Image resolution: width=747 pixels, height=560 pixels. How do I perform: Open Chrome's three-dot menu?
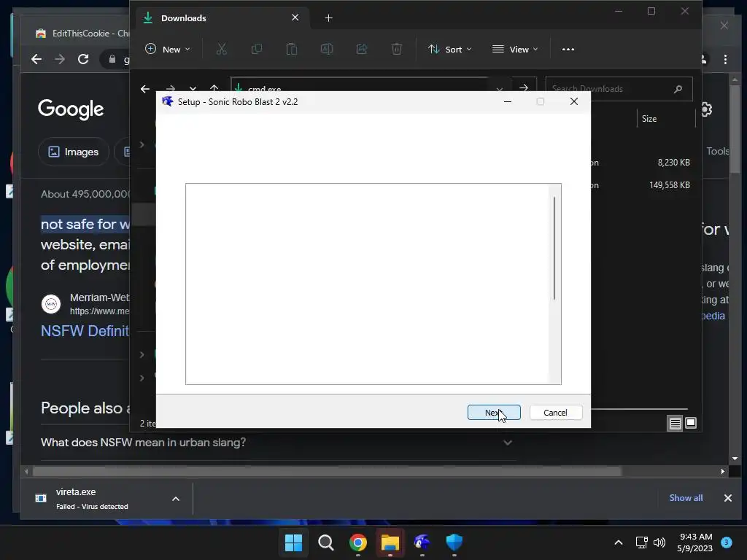pos(725,59)
